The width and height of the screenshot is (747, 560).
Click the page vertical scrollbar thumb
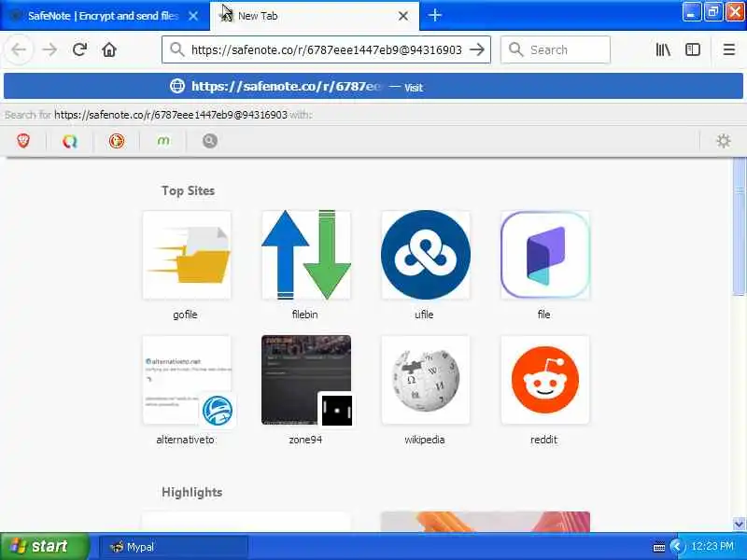tap(739, 226)
